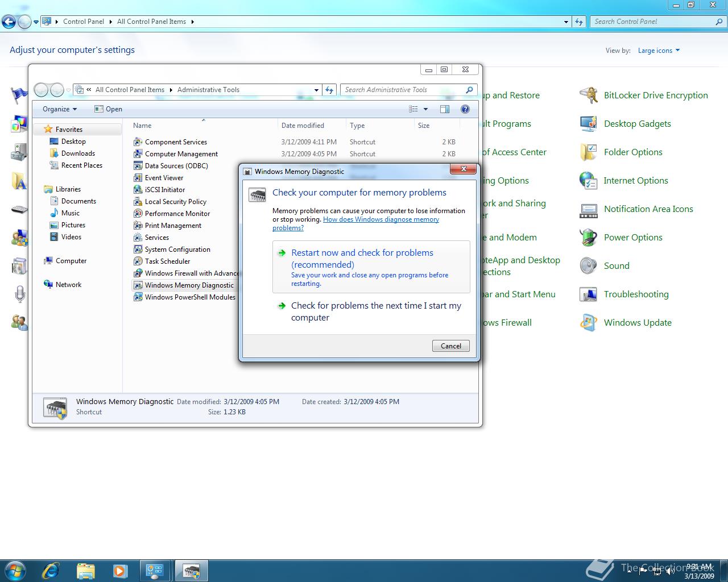Select System Configuration icon
Image resolution: width=728 pixels, height=582 pixels.
(138, 249)
